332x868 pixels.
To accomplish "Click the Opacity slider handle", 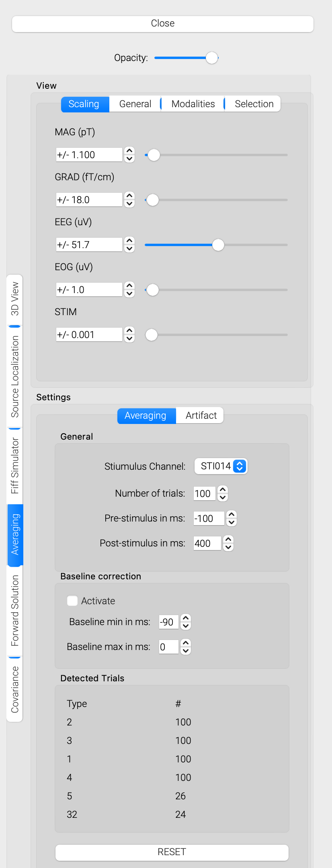I will pos(212,58).
